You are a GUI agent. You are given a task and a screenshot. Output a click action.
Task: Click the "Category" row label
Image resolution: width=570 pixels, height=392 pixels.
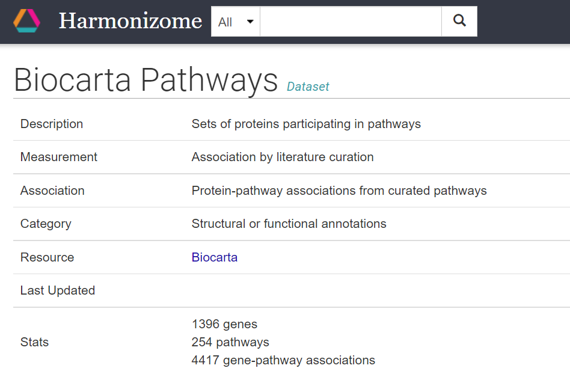point(46,224)
